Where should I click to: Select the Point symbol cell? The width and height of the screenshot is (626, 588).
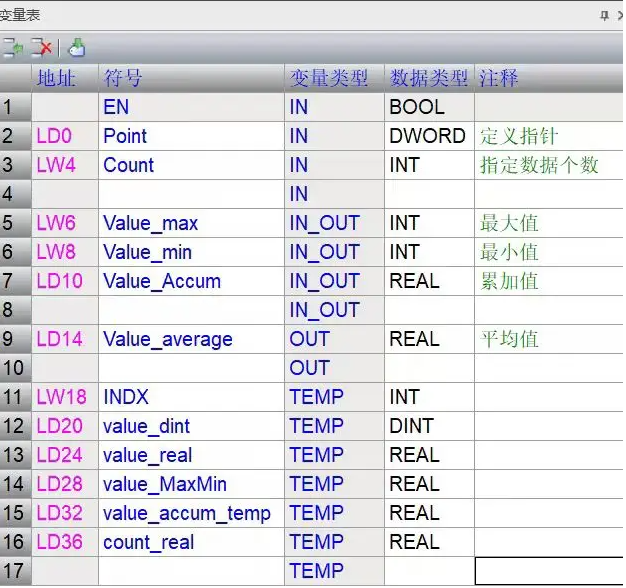pyautogui.click(x=191, y=136)
